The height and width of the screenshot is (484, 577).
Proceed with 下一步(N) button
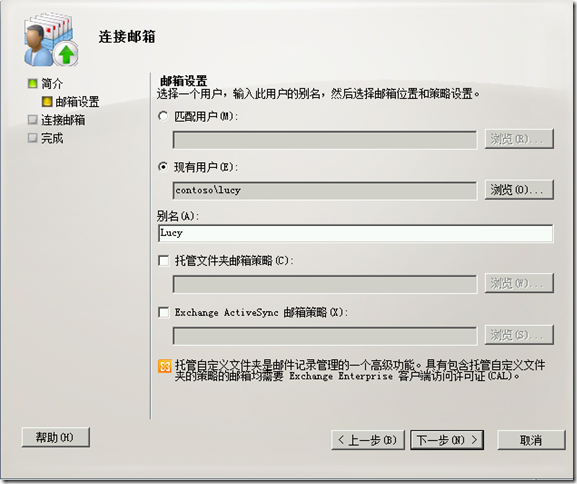447,440
